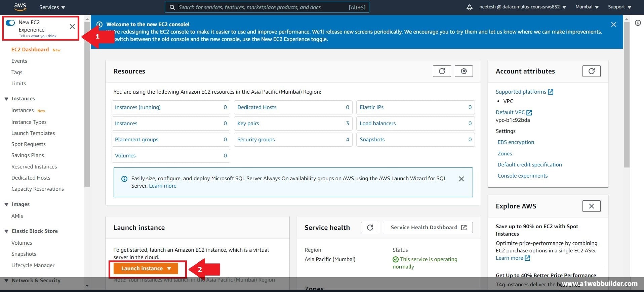This screenshot has width=644, height=292.
Task: Click the Key pairs resource link
Action: [x=248, y=124]
